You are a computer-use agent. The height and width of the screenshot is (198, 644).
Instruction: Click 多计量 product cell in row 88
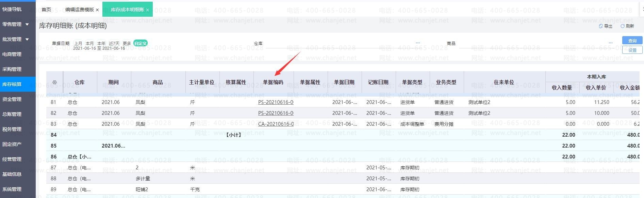pos(143,179)
